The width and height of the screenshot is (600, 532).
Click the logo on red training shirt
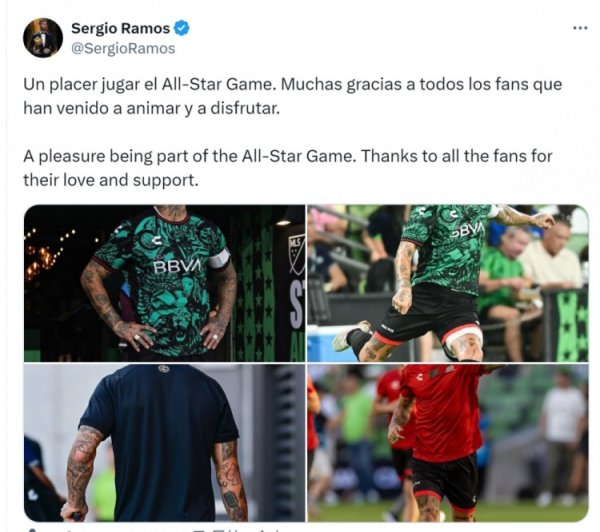[419, 377]
